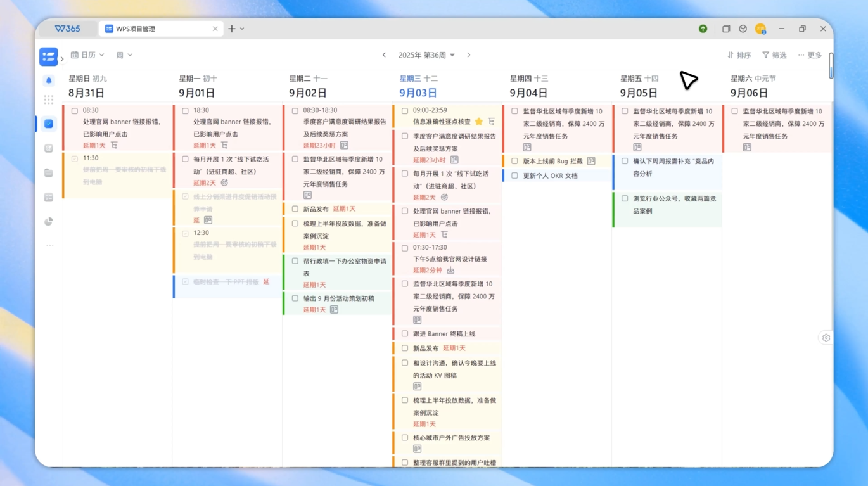Open the 筛选 filter button
This screenshot has height=486, width=868.
click(774, 55)
